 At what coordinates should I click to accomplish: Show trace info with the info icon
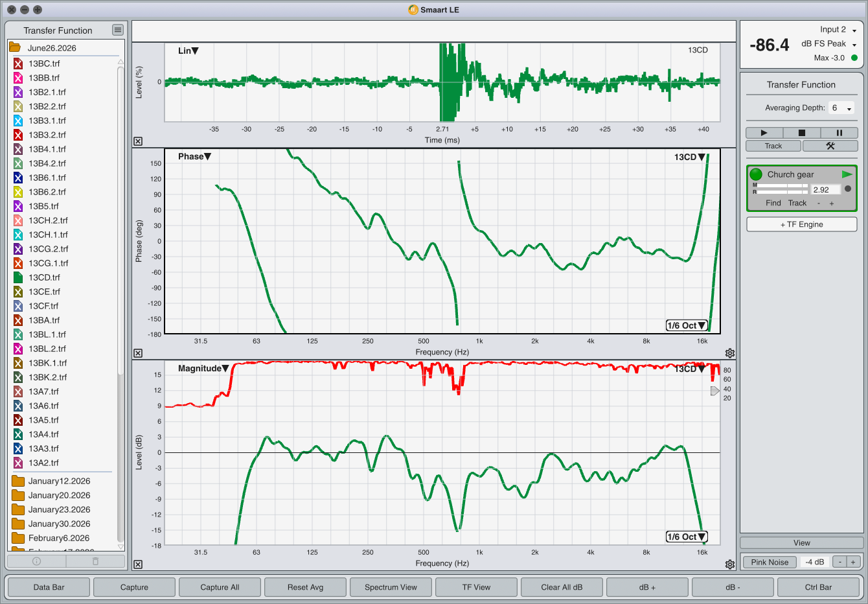[36, 561]
